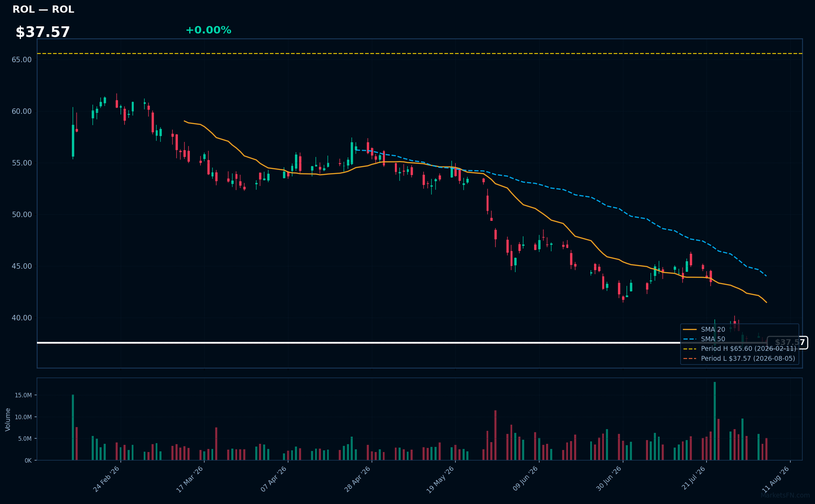Select the vertical "Volume" axis title

tap(8, 420)
